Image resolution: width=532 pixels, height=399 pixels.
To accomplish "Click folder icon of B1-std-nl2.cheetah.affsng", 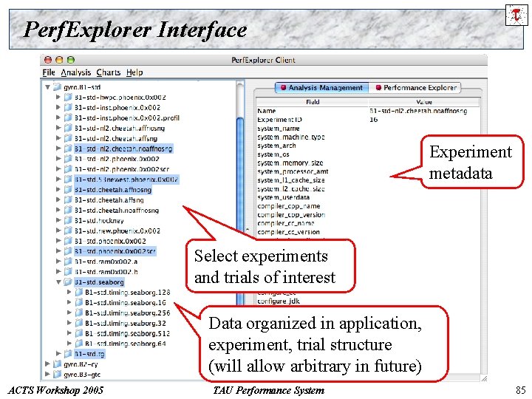I will point(68,138).
